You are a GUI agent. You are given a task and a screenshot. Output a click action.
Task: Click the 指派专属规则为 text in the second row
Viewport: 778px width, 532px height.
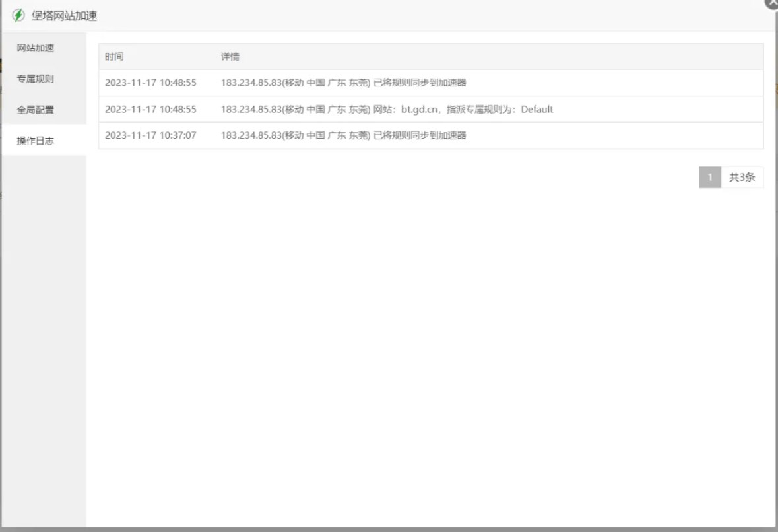click(480, 109)
